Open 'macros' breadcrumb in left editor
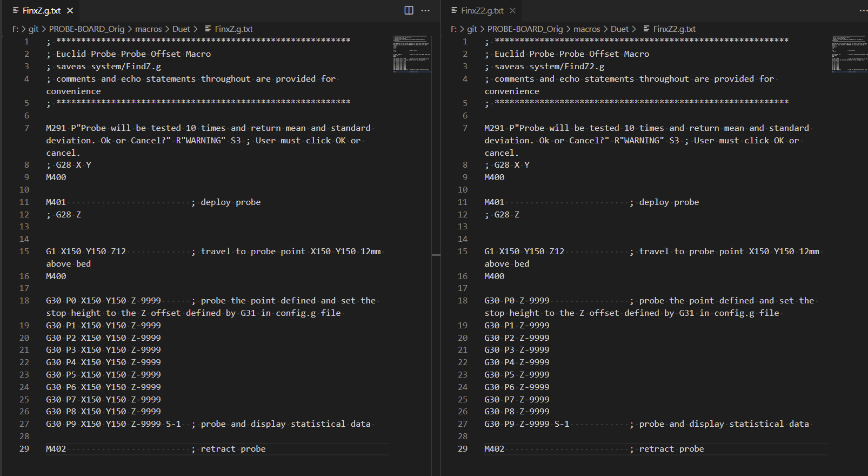868x476 pixels. (149, 29)
